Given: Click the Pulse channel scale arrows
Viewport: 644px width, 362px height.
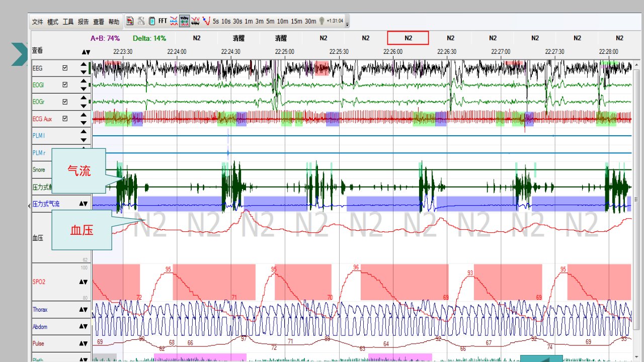Looking at the screenshot, I should [84, 344].
